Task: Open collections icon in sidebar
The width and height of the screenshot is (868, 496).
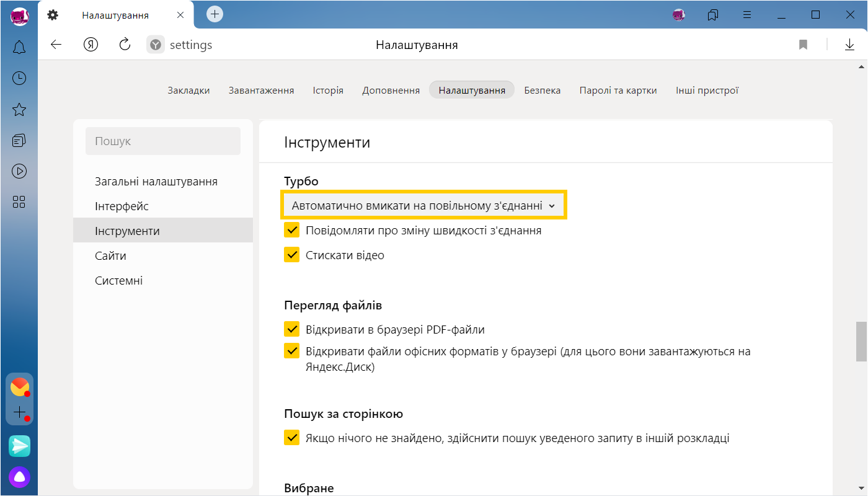Action: coord(19,141)
